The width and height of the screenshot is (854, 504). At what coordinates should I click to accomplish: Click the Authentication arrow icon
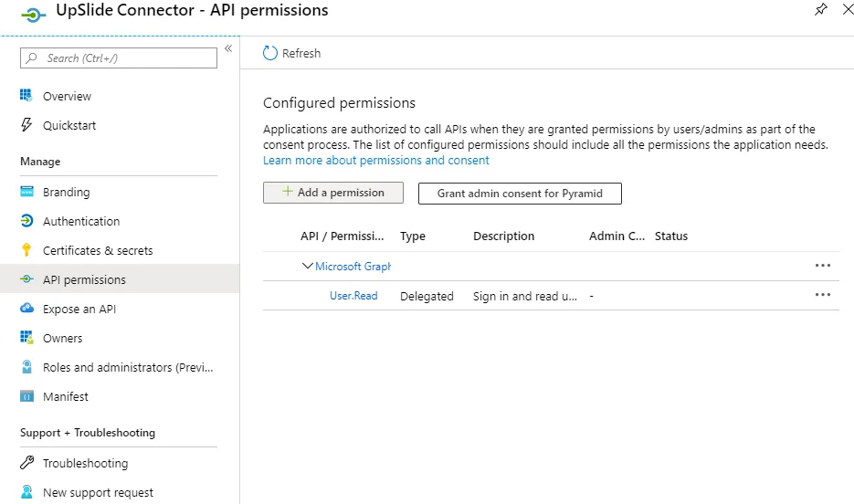(26, 221)
